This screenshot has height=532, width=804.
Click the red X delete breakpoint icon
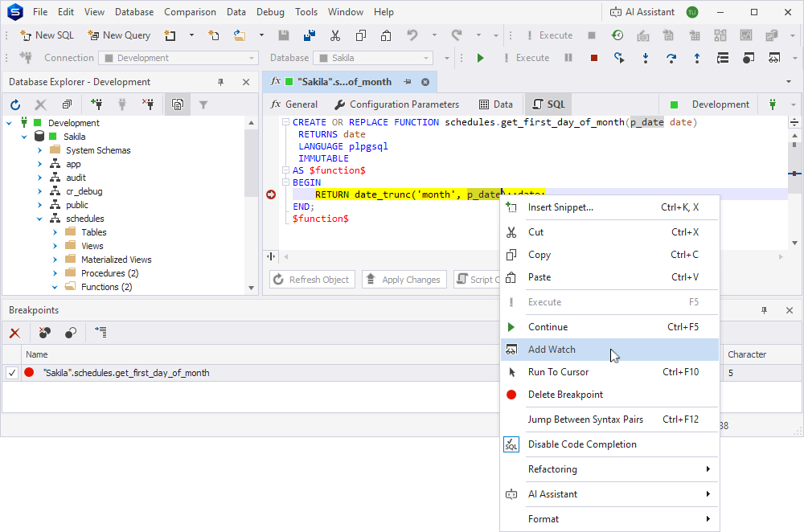click(14, 334)
